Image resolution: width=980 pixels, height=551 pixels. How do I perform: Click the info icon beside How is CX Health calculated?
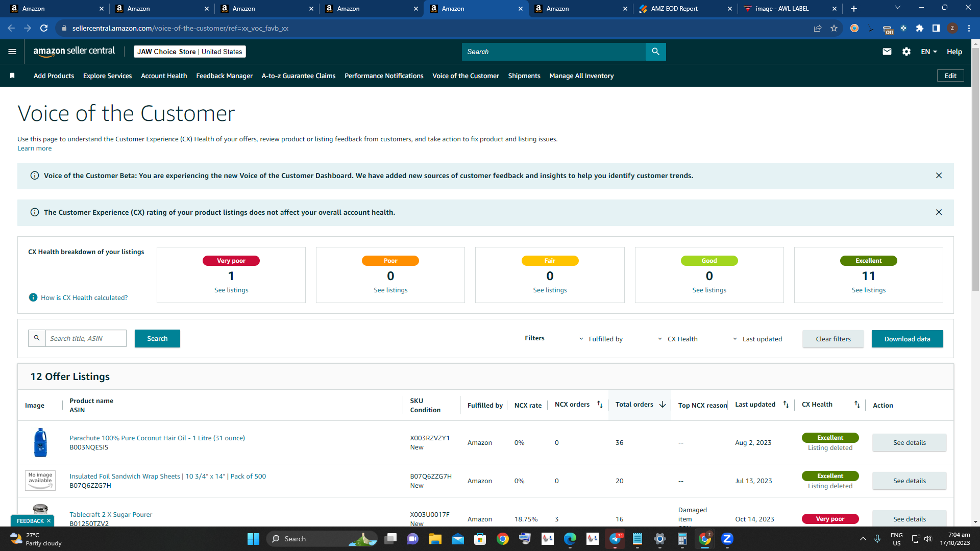click(x=33, y=297)
